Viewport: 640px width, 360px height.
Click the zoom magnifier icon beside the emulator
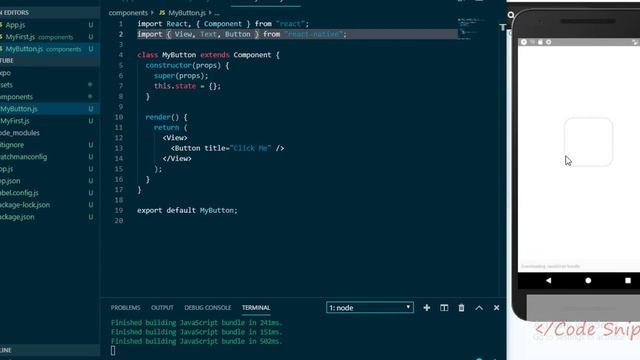tap(511, 15)
